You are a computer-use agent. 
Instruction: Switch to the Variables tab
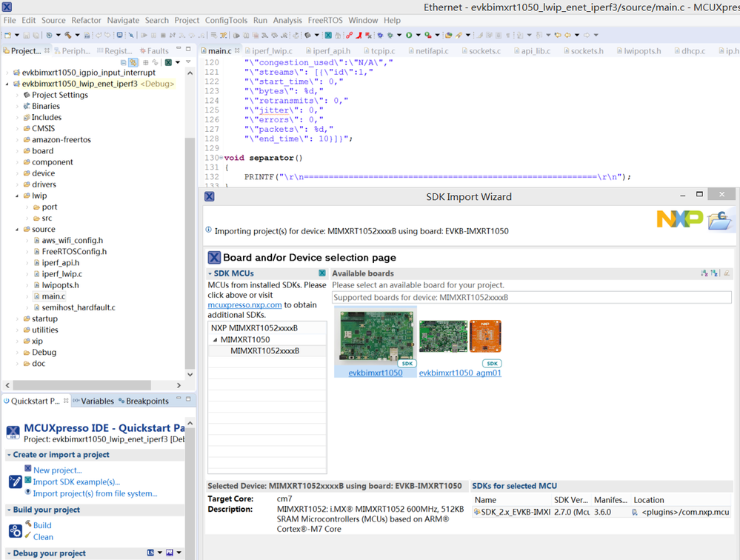tap(93, 401)
